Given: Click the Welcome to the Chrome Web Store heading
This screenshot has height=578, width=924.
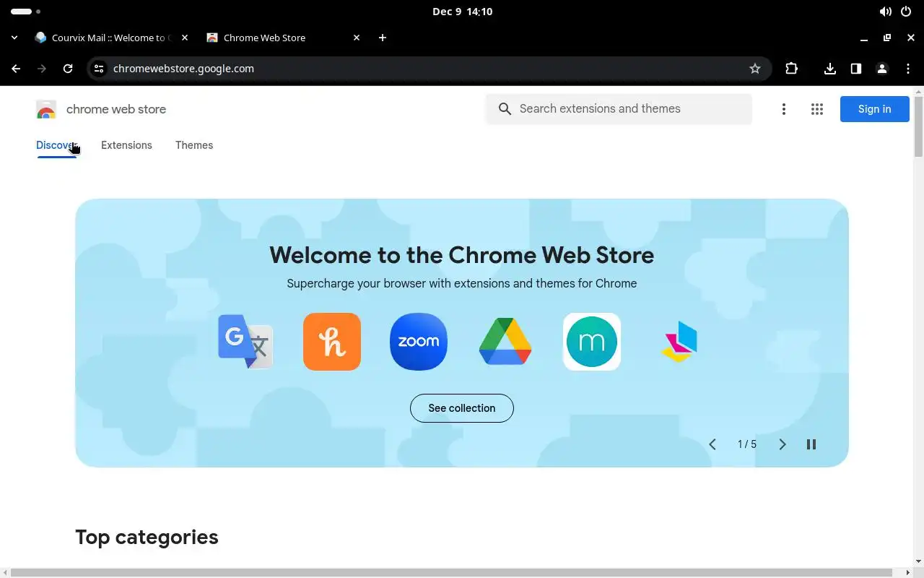Looking at the screenshot, I should click(462, 255).
